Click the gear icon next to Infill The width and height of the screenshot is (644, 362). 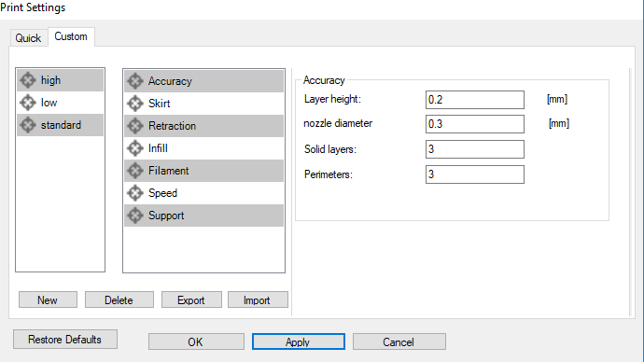pos(135,148)
